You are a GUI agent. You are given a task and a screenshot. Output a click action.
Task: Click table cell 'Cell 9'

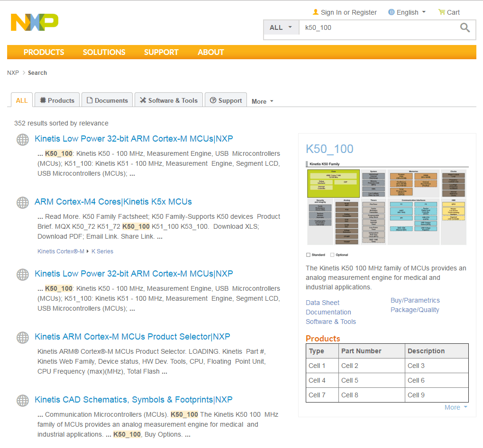point(437,395)
